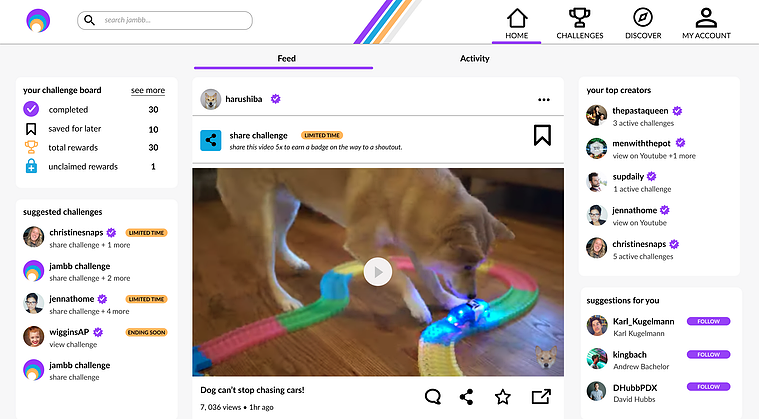Click the comment bubble icon under video
Image resolution: width=759 pixels, height=419 pixels.
(x=433, y=397)
